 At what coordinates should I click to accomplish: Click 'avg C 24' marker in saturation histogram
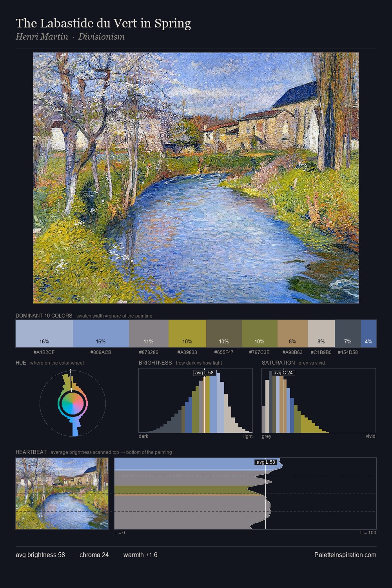coord(283,373)
